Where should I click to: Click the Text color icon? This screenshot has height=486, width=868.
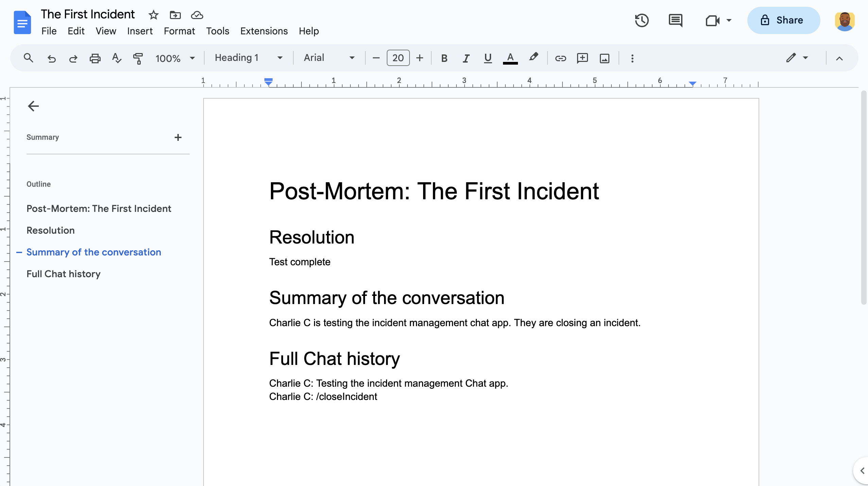click(510, 58)
